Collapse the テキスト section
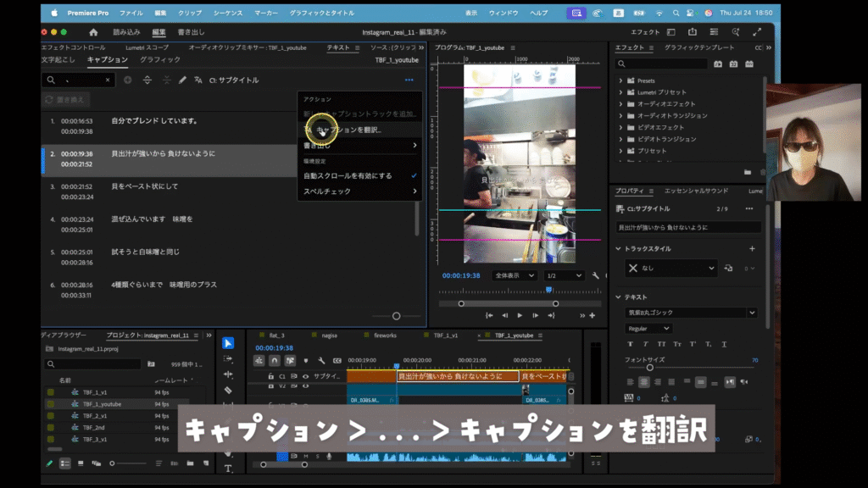This screenshot has height=488, width=868. pos(618,297)
